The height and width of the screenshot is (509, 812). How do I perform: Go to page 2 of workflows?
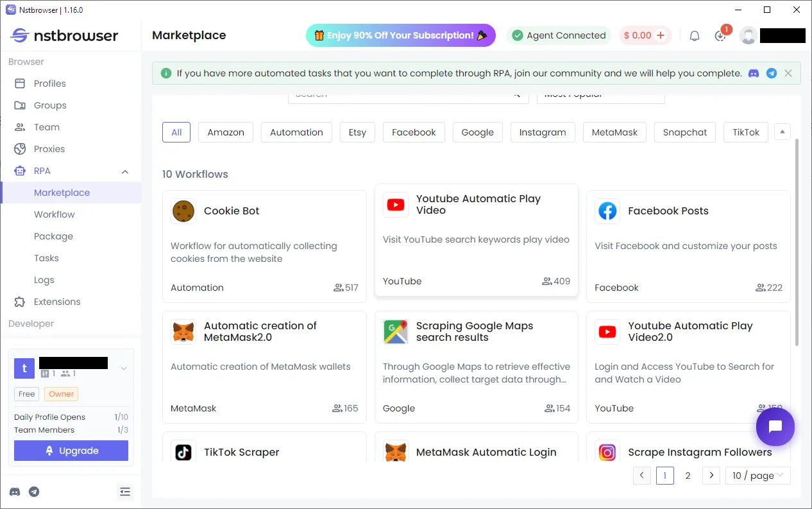click(688, 476)
